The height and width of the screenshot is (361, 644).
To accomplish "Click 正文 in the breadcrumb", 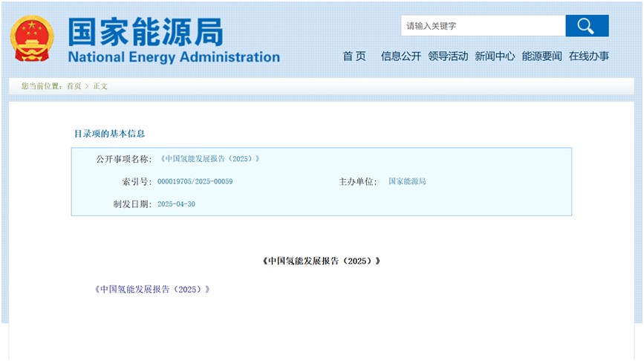I will [100, 86].
